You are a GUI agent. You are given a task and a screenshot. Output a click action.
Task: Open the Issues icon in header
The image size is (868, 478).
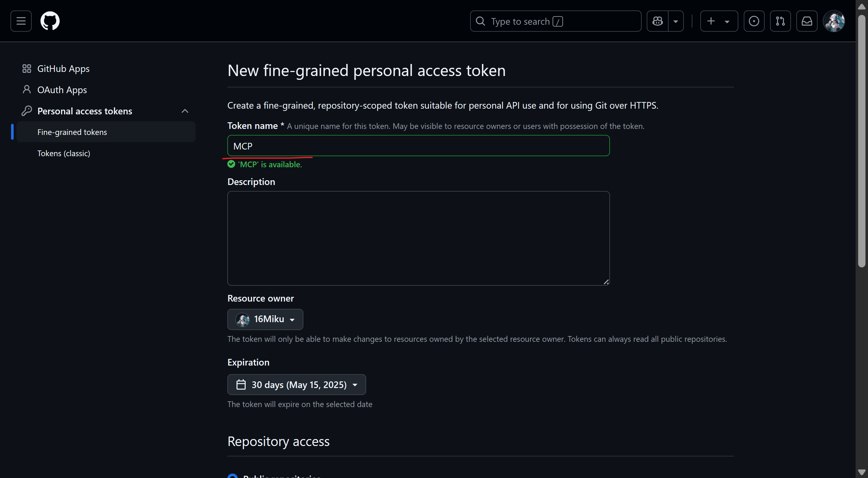pos(754,21)
